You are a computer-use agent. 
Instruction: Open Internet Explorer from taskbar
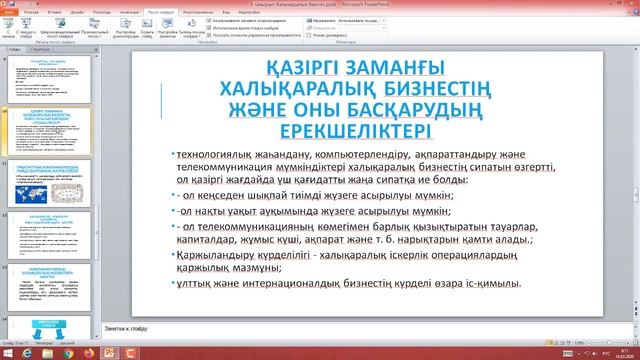click(x=27, y=353)
